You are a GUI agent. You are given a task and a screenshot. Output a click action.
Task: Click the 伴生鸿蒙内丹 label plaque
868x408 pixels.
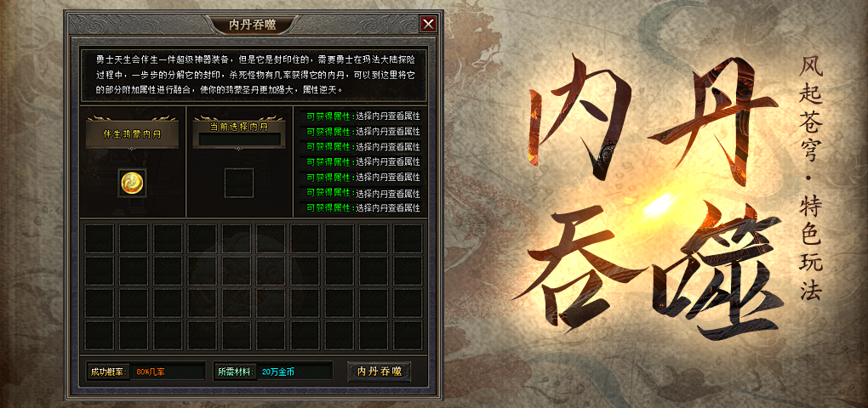(x=132, y=133)
